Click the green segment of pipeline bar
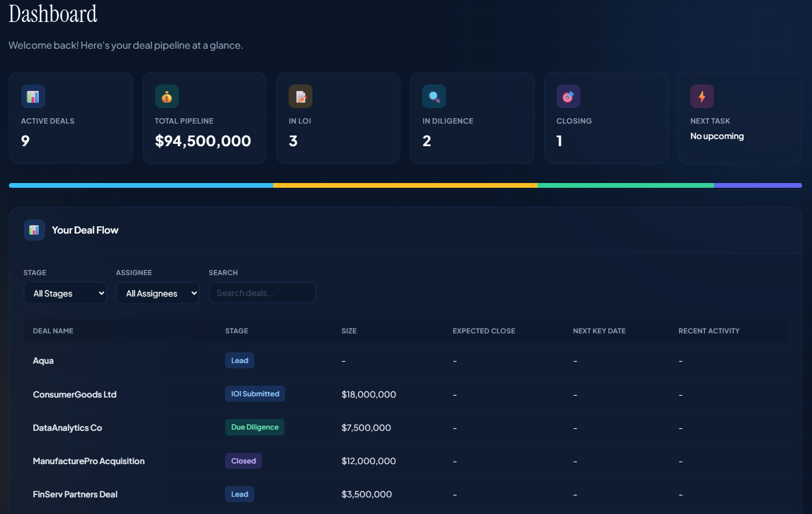The width and height of the screenshot is (812, 514). [x=625, y=185]
